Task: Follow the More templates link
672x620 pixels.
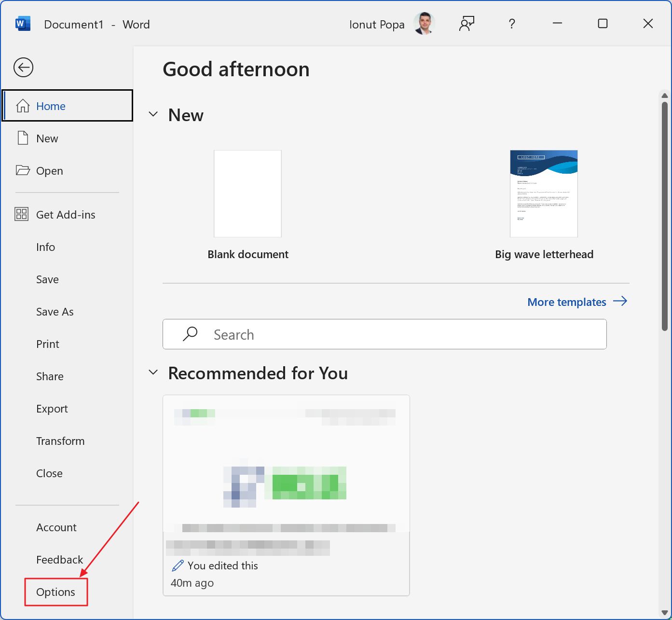Action: coord(577,302)
